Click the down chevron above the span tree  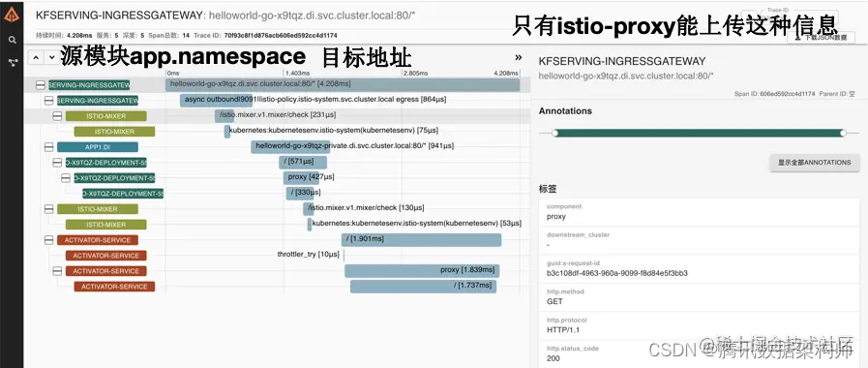click(x=51, y=57)
